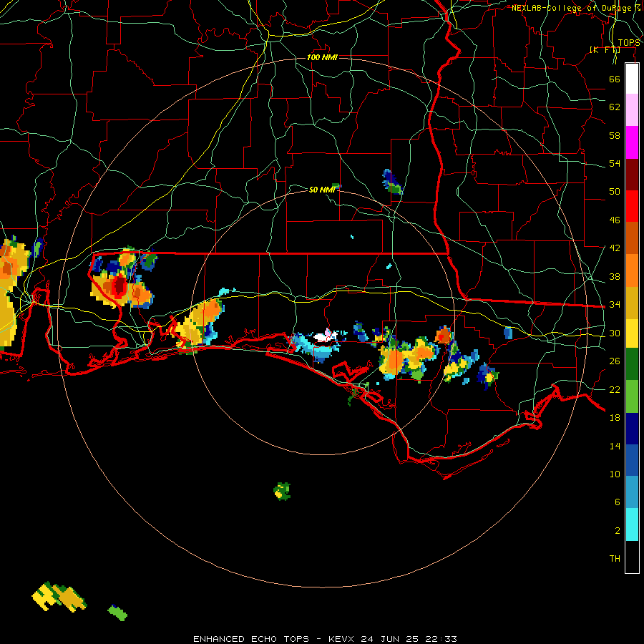Click the "54" legend value
Image resolution: width=644 pixels, height=644 pixels.
[615, 163]
